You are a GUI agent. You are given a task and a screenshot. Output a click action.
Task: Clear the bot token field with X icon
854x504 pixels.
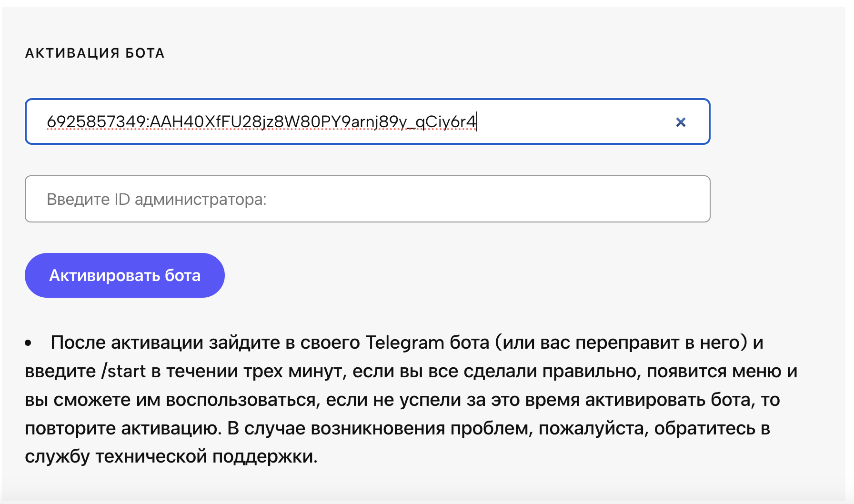(681, 122)
